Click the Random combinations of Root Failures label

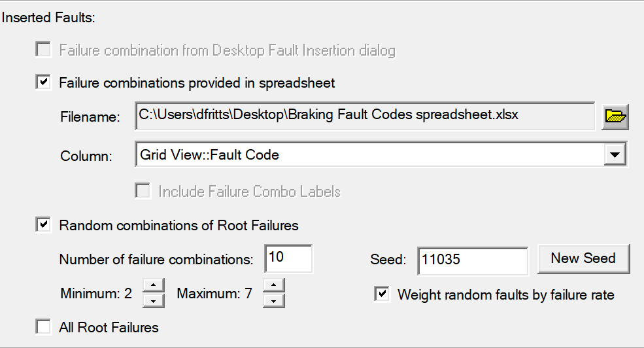click(x=178, y=226)
